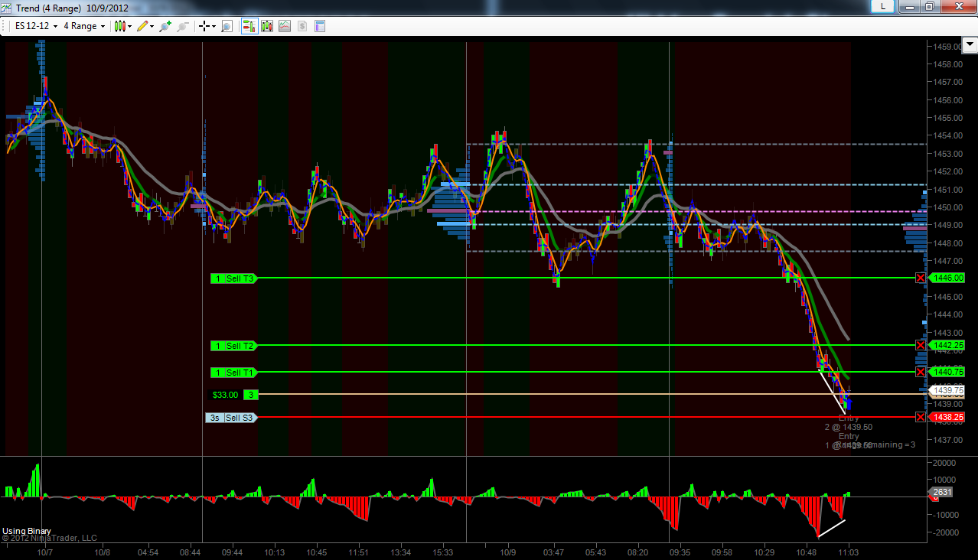This screenshot has width=978, height=560.
Task: Click the greyed strategies dollar icon
Action: click(302, 26)
